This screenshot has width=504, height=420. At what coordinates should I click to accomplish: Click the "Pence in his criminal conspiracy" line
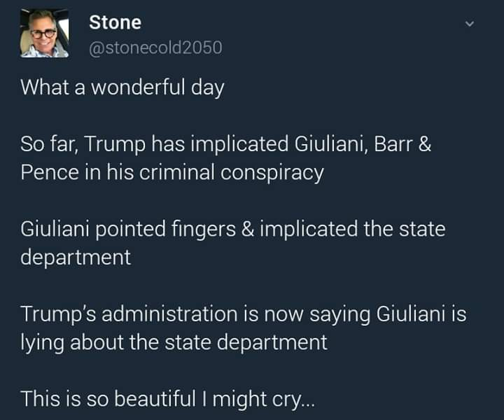click(172, 172)
